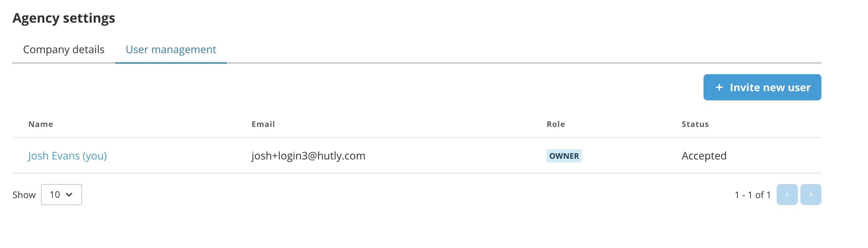
Task: Click the 1 - 1 of 1 pagination text
Action: pyautogui.click(x=752, y=195)
